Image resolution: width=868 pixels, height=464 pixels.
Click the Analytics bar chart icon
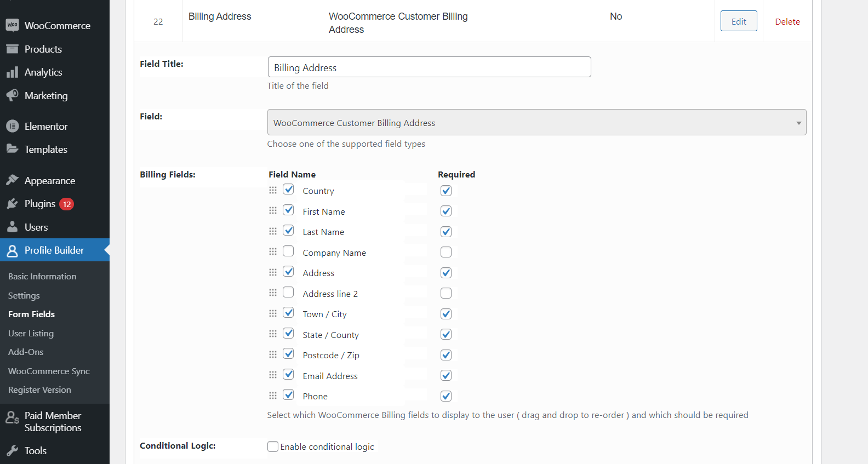coord(12,72)
